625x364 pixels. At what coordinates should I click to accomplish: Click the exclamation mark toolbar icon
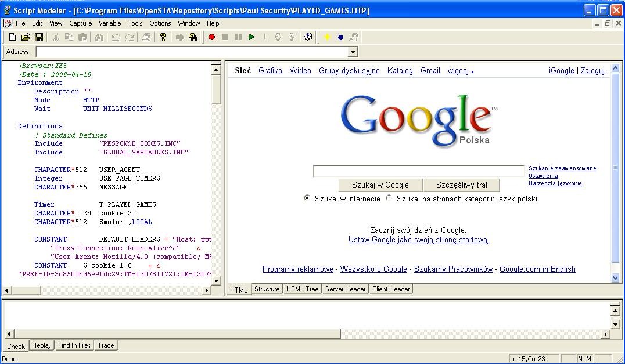pyautogui.click(x=265, y=37)
